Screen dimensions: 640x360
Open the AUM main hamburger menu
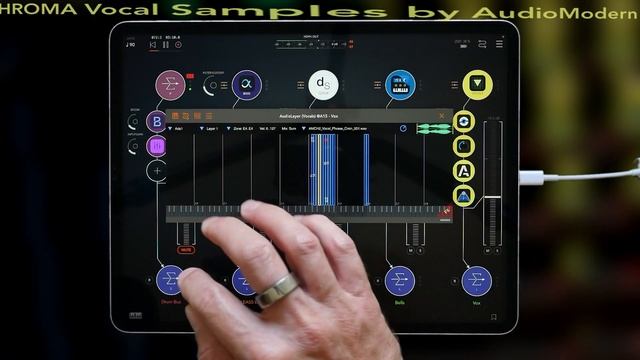point(499,43)
